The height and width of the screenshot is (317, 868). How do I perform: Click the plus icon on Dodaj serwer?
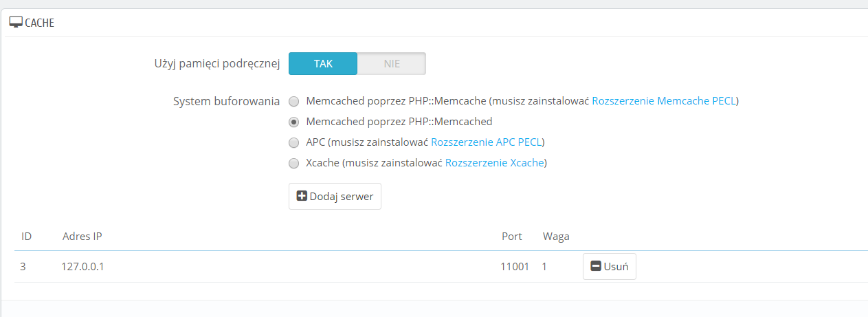point(302,196)
